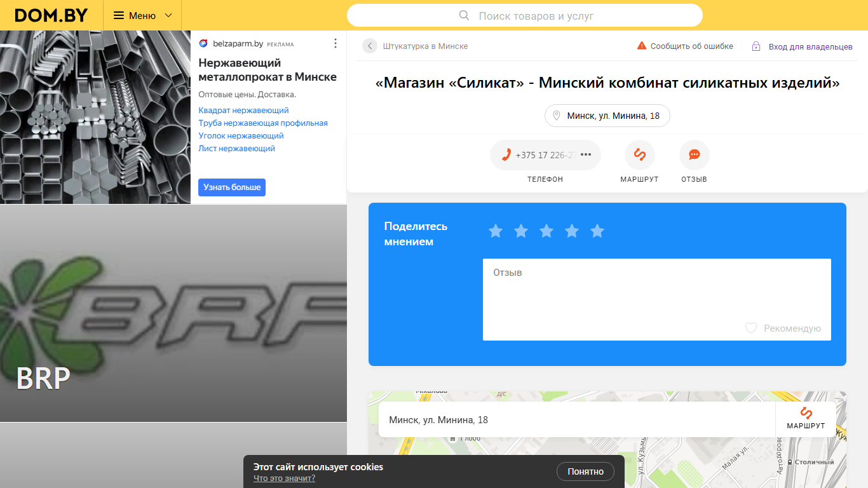Focus the Поиск товаров и услуг field
The width and height of the screenshot is (868, 488).
click(525, 15)
